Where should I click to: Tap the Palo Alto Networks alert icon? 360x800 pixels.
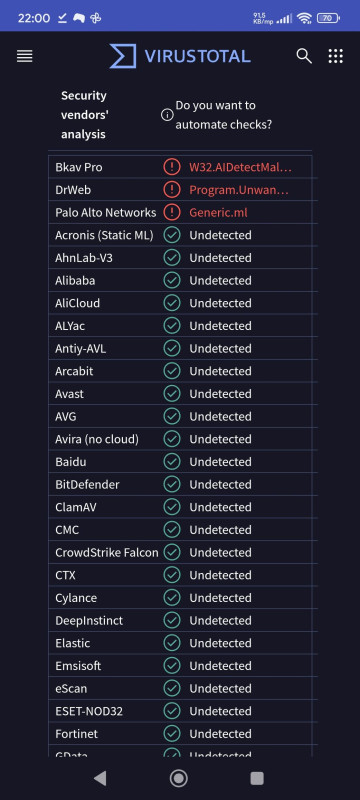point(172,212)
